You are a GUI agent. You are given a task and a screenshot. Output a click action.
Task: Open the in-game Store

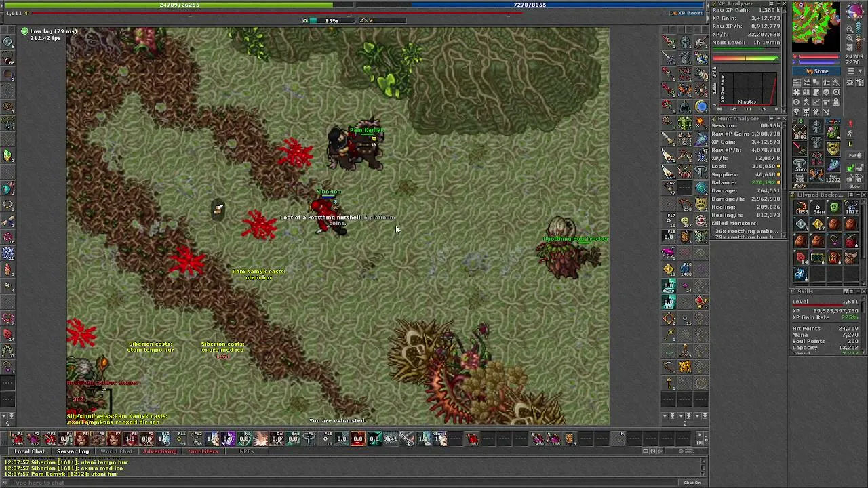click(x=816, y=71)
